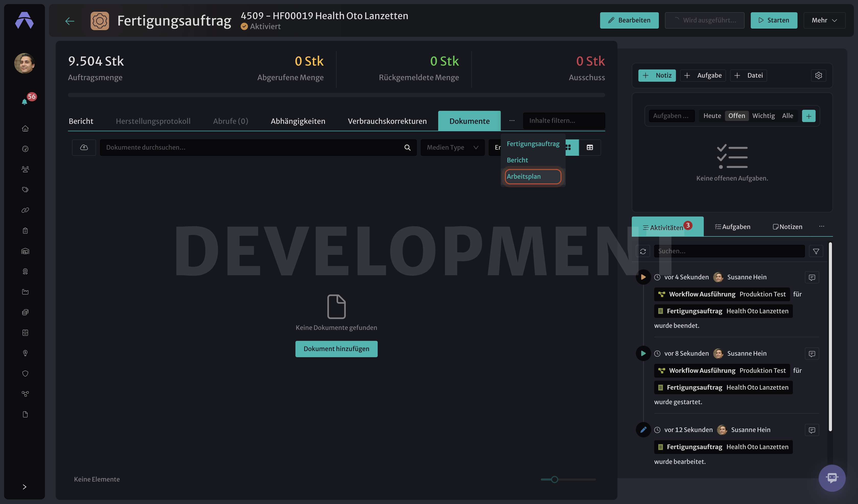Open more tabs ellipsis next to Dokumente

pyautogui.click(x=512, y=121)
